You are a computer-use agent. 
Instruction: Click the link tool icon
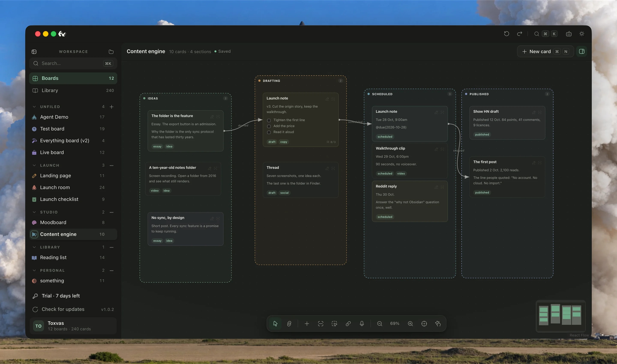348,324
